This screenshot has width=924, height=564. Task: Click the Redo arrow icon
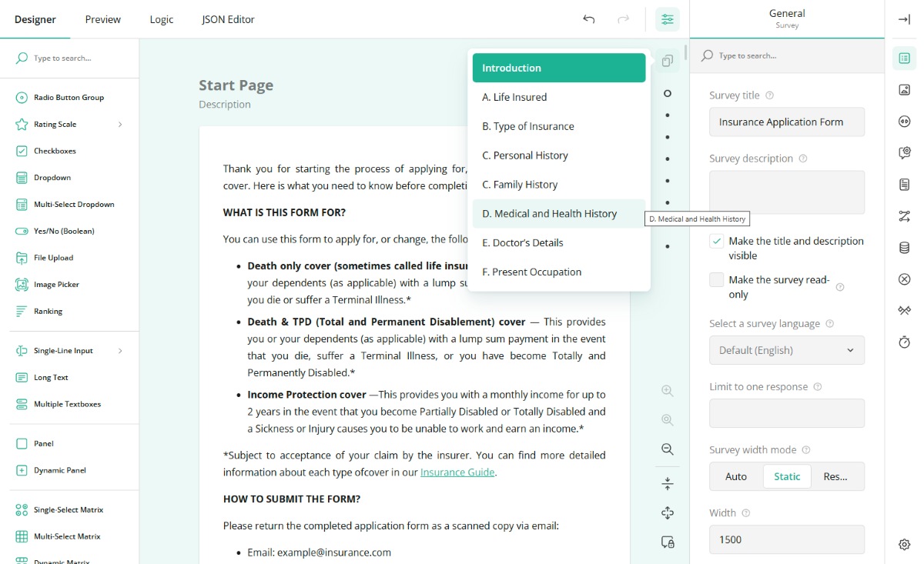point(624,19)
